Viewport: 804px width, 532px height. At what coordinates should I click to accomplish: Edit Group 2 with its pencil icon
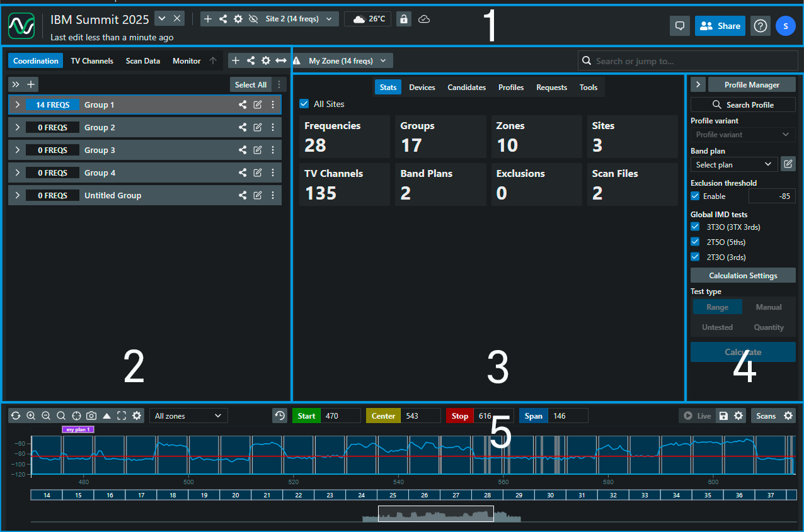point(258,127)
